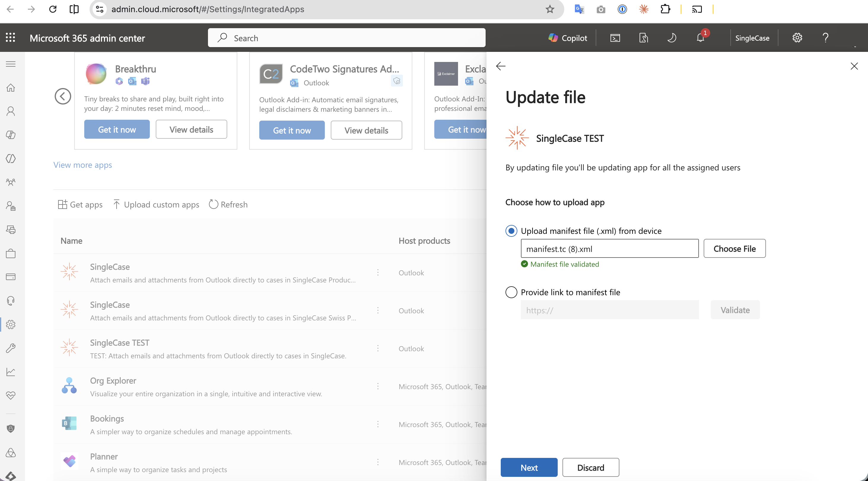Refresh the integrated apps list
The width and height of the screenshot is (868, 481).
click(x=228, y=205)
